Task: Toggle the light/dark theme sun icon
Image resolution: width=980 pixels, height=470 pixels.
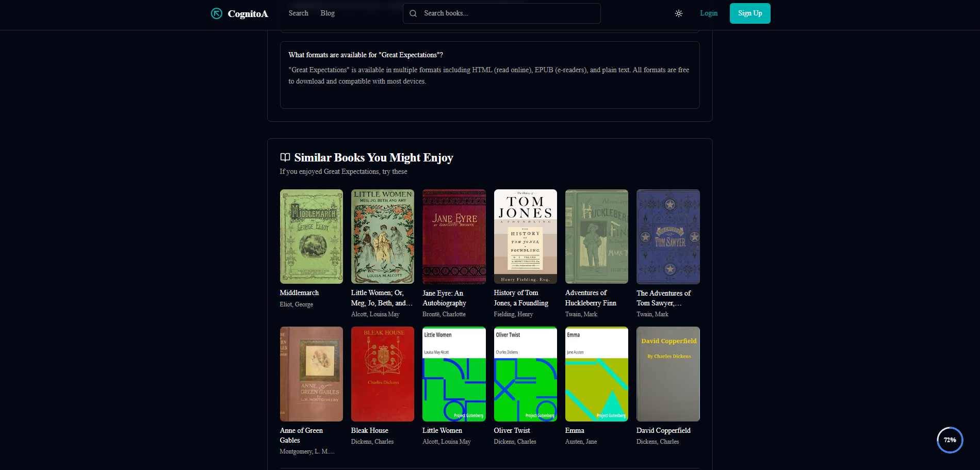Action: [x=679, y=13]
